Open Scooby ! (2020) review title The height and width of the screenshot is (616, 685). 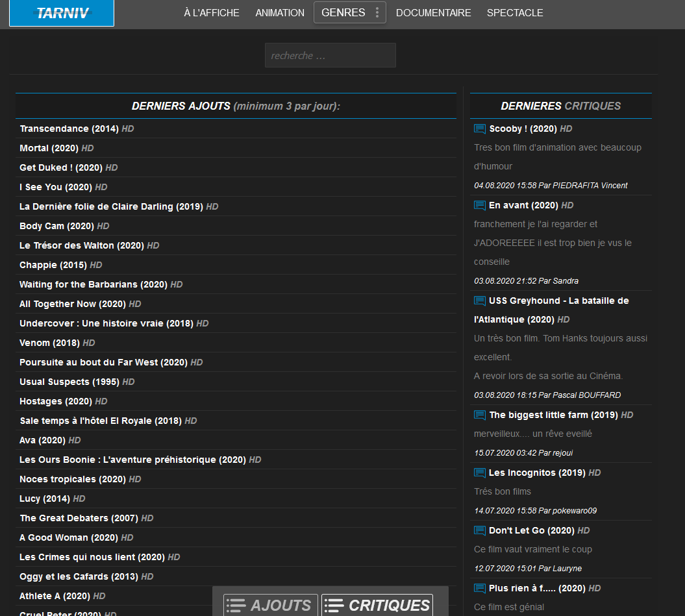pyautogui.click(x=530, y=129)
